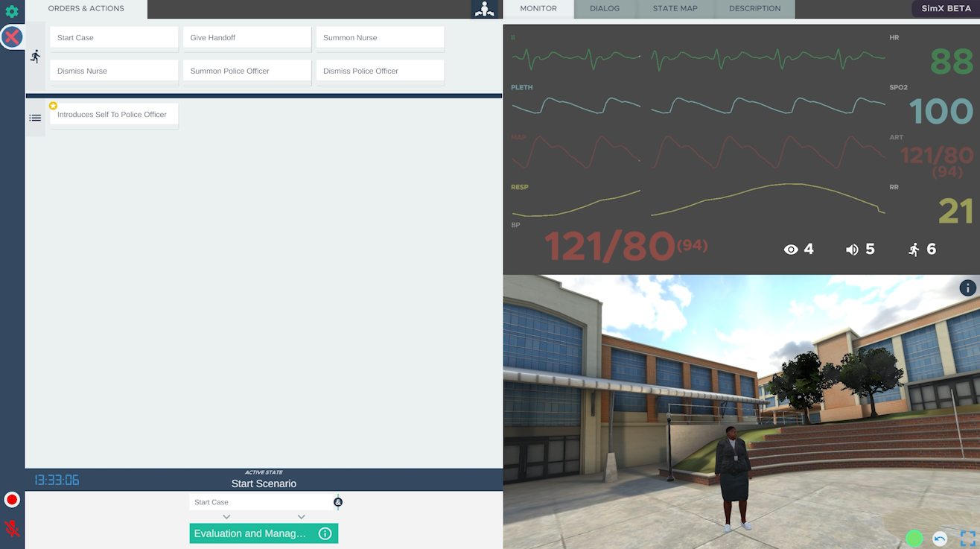Open the Description tab
Image resolution: width=980 pixels, height=549 pixels.
(754, 9)
